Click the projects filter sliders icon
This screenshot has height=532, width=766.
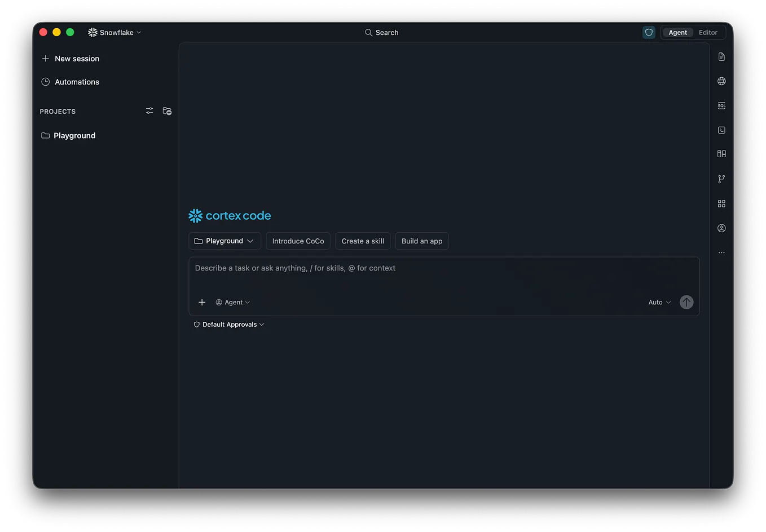(149, 111)
